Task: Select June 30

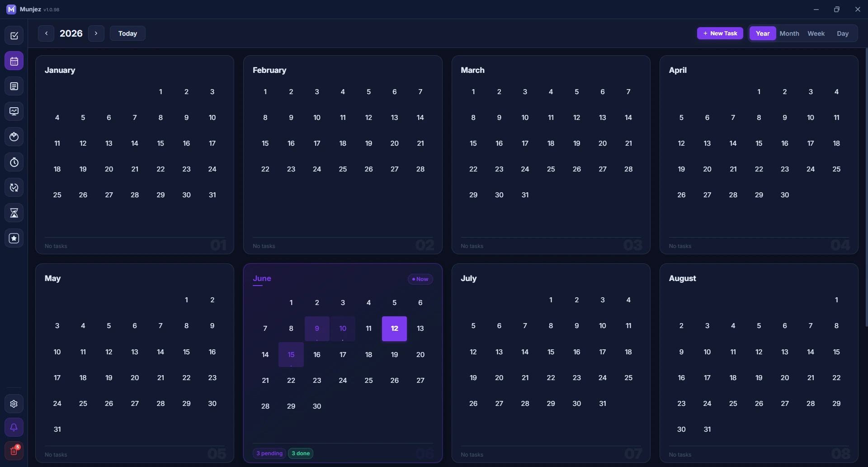Action: click(x=317, y=406)
